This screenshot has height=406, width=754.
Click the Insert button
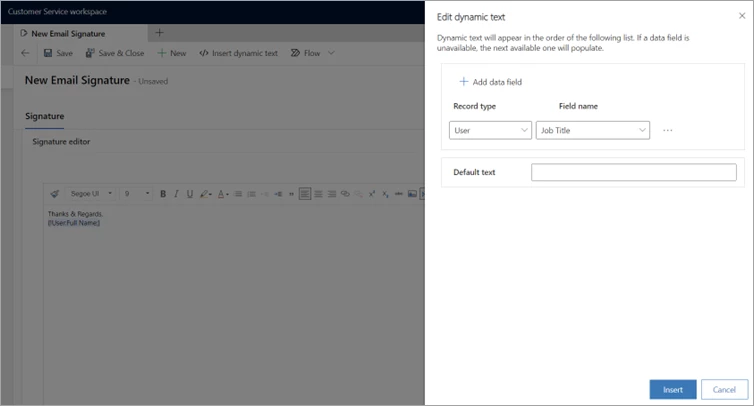672,390
